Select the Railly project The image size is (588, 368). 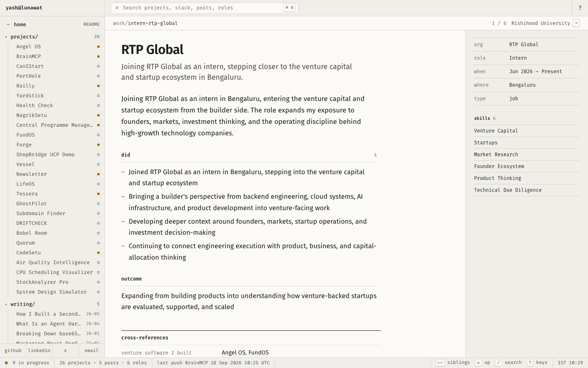[x=57, y=86]
